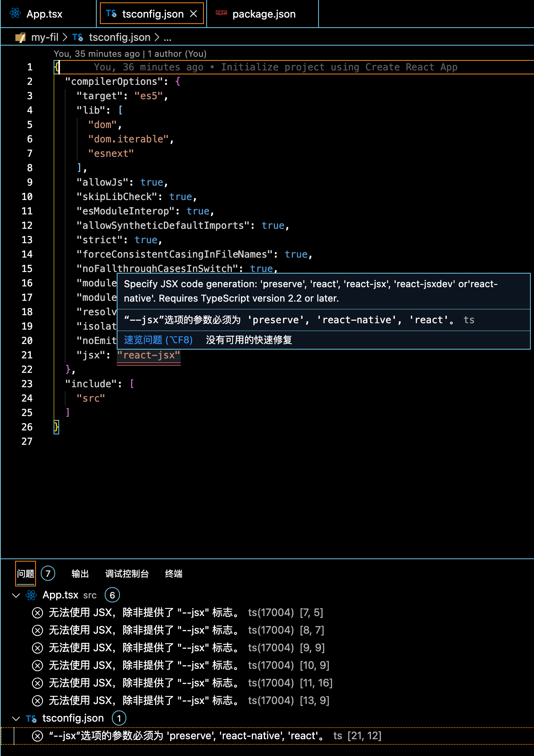
Task: Click the tsconfig.json breadcrumb item
Action: tap(120, 37)
